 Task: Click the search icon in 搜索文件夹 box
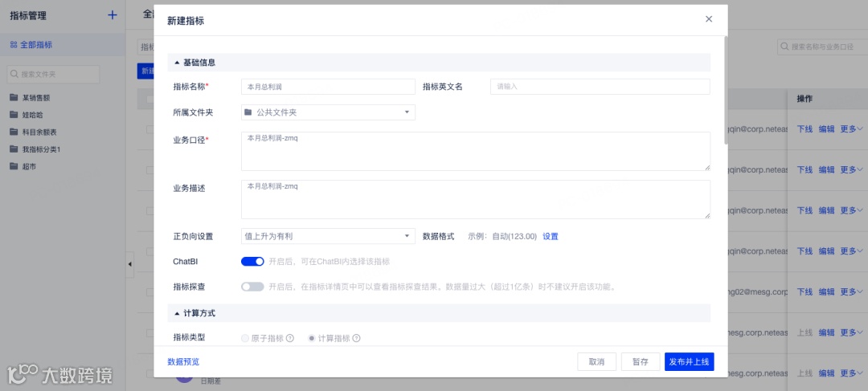15,74
